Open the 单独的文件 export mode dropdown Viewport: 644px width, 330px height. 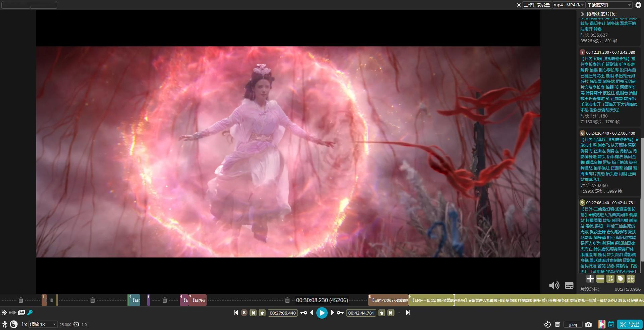[609, 5]
